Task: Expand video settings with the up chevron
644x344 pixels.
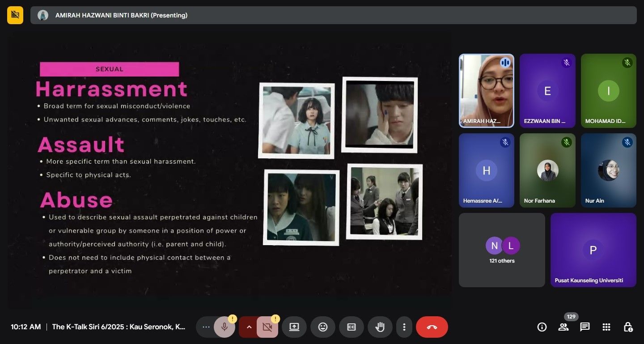Action: [249, 327]
